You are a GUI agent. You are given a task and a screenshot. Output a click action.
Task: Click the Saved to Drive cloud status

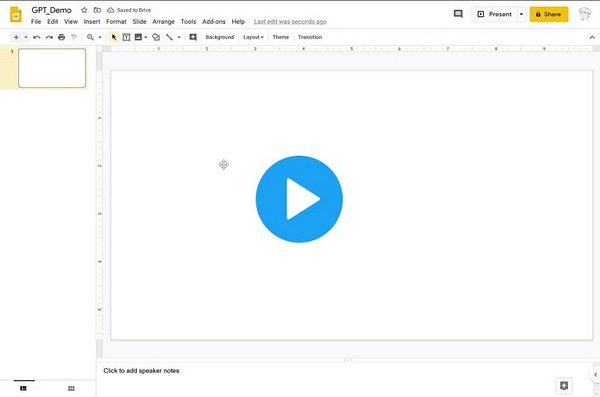(x=129, y=10)
